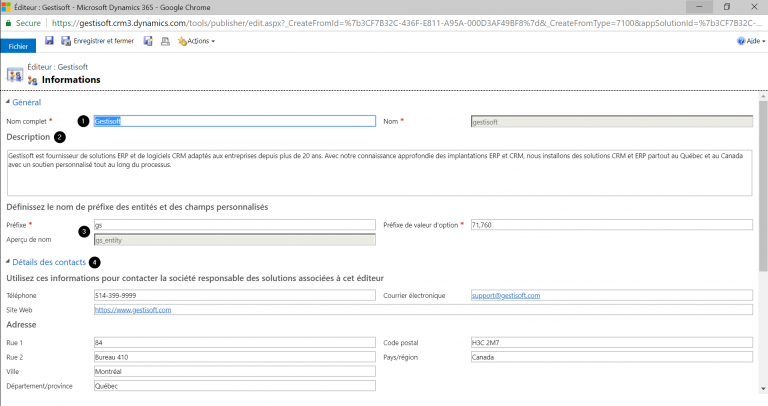Click the Informations form selector icon
Viewport: 768px width, 406px height.
[x=33, y=80]
